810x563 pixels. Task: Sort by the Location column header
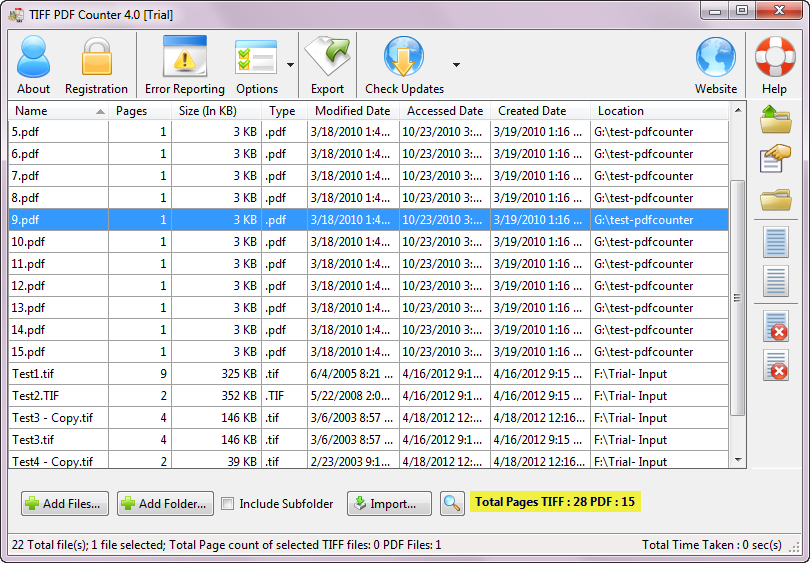pos(659,111)
